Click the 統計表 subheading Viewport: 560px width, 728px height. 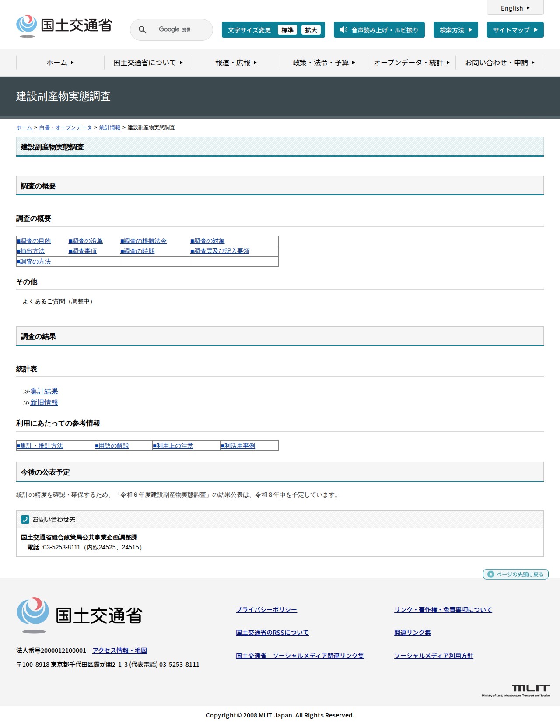27,369
